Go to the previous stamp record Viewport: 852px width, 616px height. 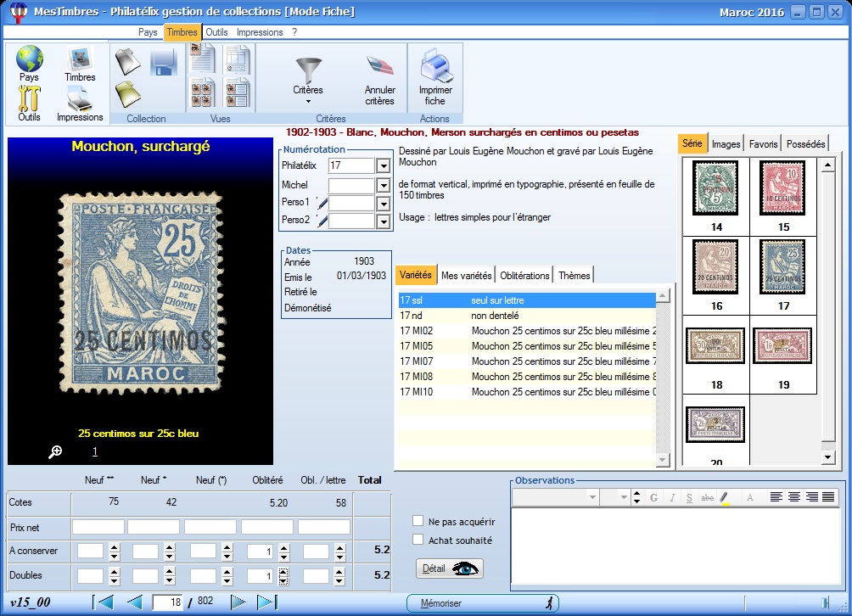click(134, 602)
